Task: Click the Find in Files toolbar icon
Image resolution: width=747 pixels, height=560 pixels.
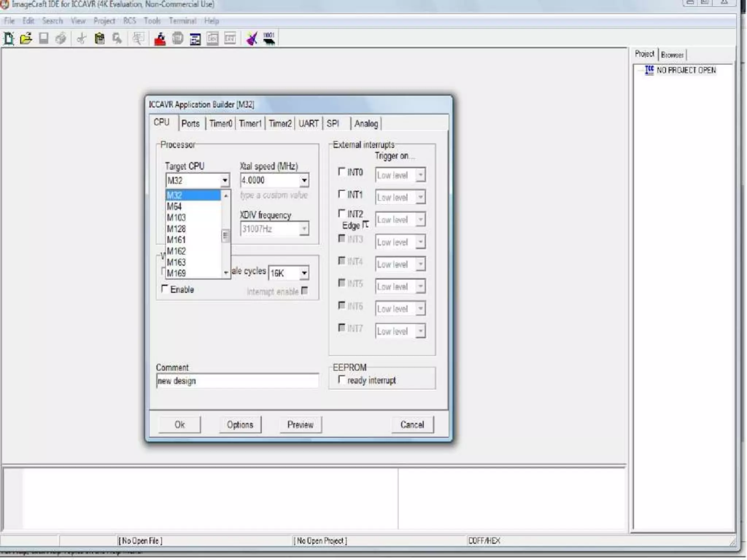Action: (138, 38)
